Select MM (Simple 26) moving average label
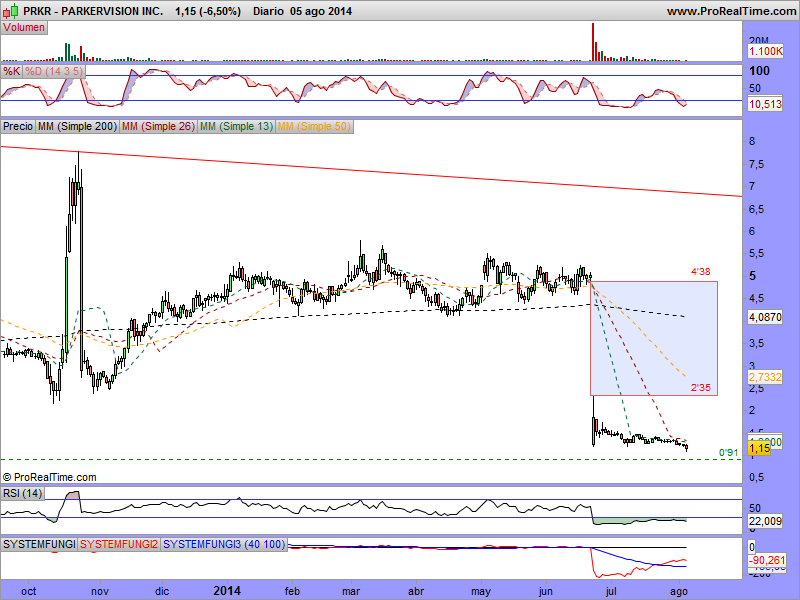This screenshot has height=600, width=800. point(158,126)
